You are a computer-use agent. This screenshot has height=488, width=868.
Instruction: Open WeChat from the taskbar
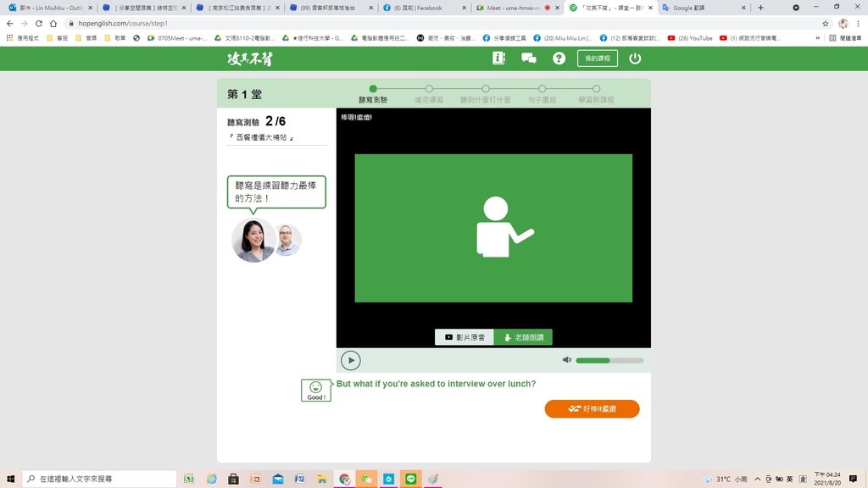pos(366,480)
